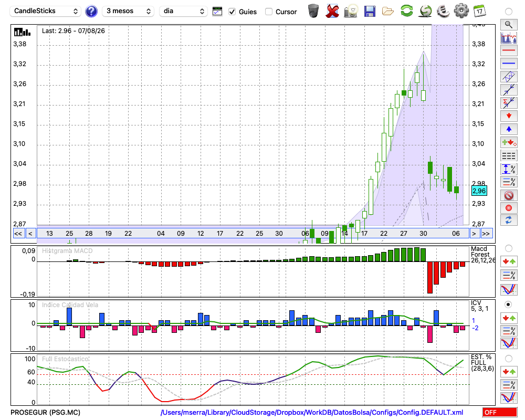The height and width of the screenshot is (420, 525).
Task: Click the red prohibition sign tool
Action: point(509,195)
